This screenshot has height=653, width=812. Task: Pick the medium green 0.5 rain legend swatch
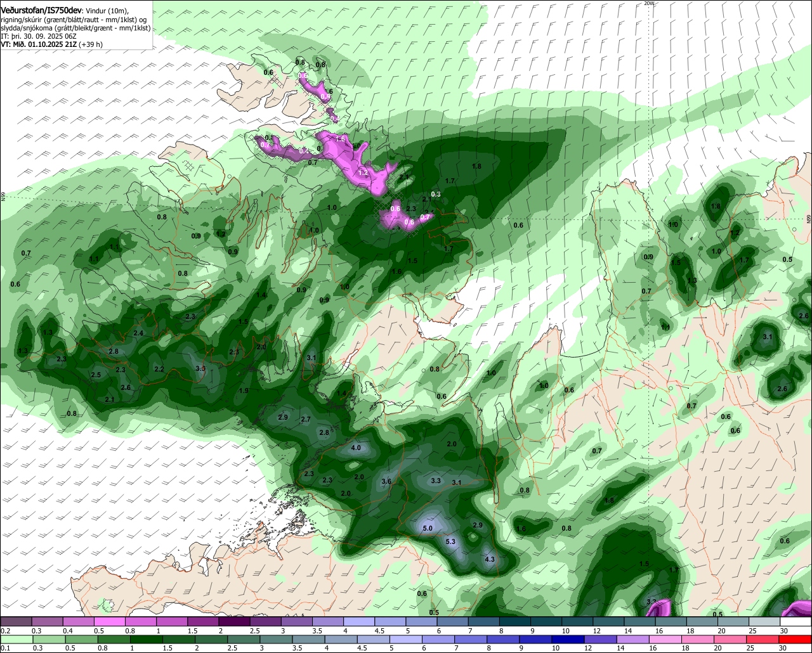[81, 640]
